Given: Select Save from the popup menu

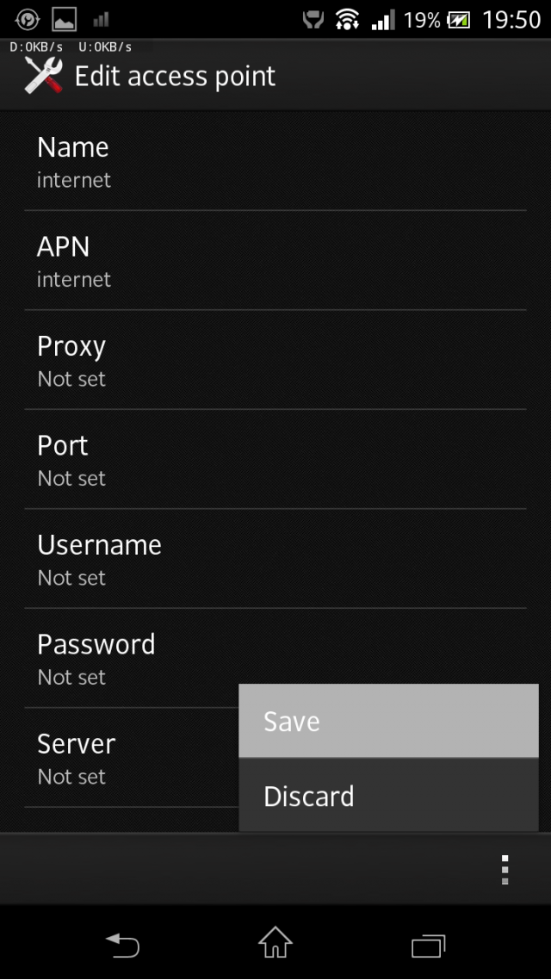Looking at the screenshot, I should [388, 721].
